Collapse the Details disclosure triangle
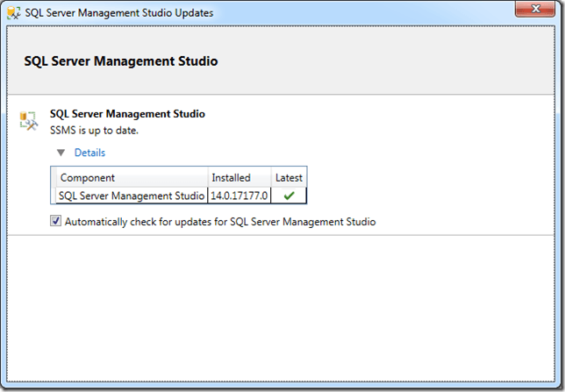 click(61, 153)
